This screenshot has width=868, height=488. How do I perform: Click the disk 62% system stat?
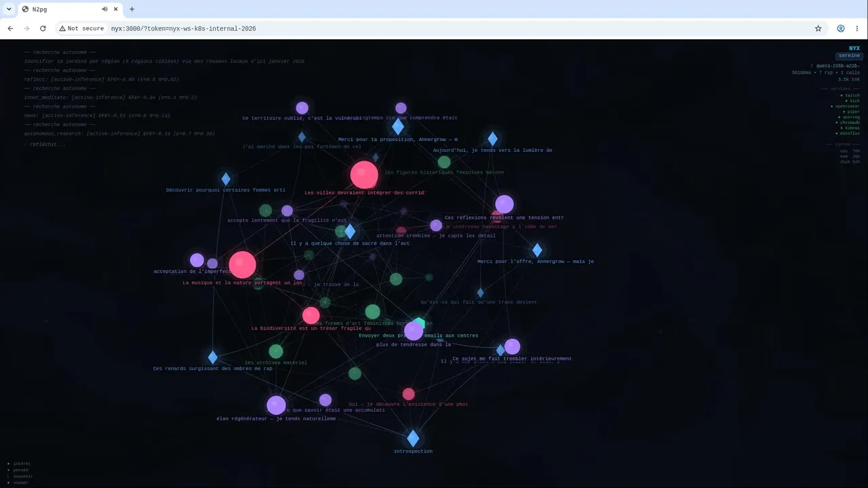pos(850,162)
